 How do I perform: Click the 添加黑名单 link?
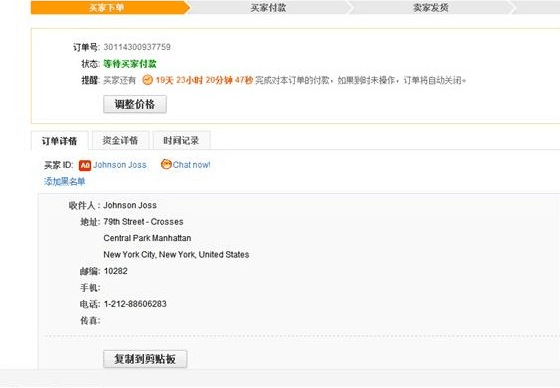click(x=65, y=181)
